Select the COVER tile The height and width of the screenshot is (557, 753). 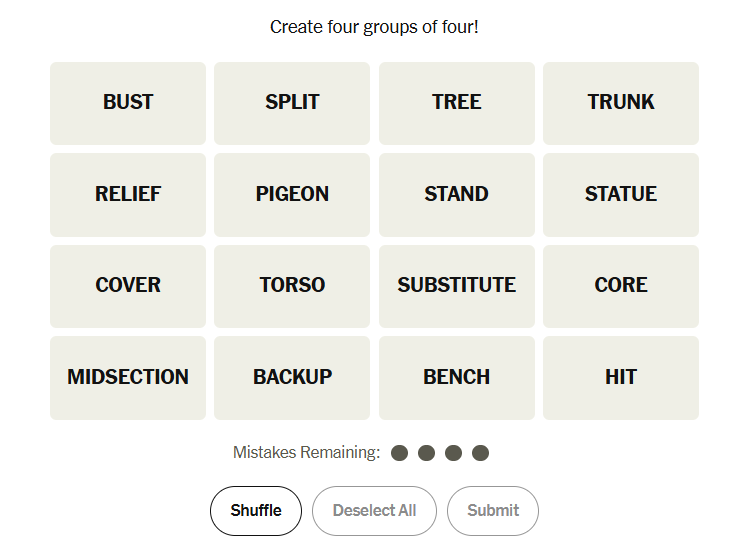click(x=128, y=286)
